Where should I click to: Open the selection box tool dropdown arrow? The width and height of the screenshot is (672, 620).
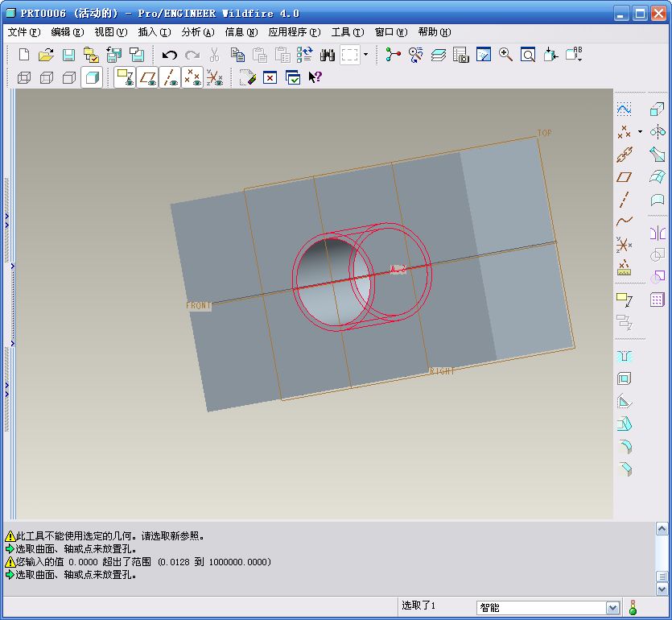click(365, 55)
